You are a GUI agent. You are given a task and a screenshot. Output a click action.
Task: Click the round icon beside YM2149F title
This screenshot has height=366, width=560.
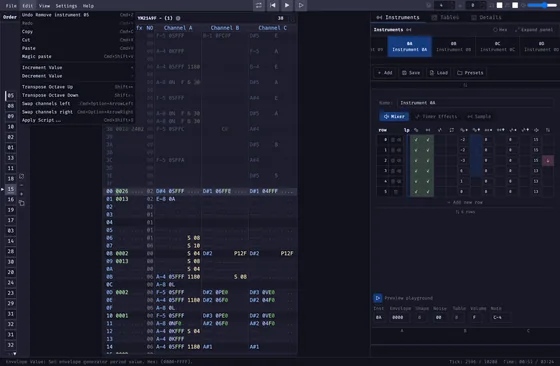pos(178,18)
